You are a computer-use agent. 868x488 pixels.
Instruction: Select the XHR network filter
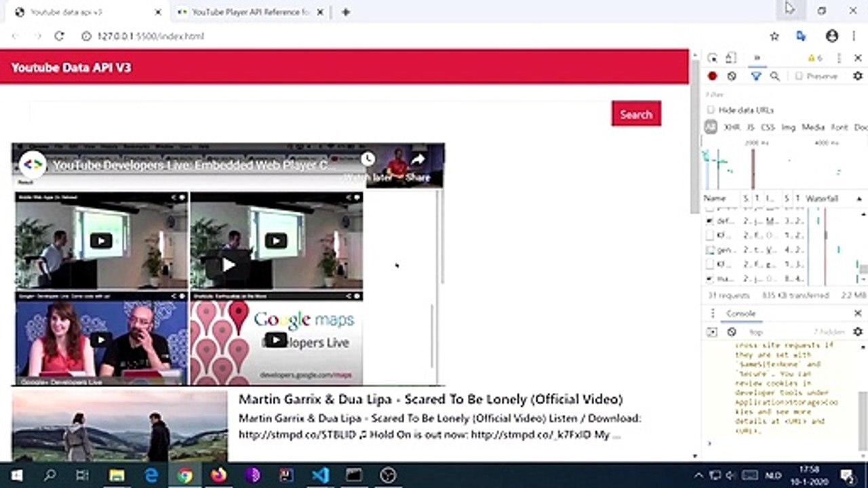click(x=732, y=127)
